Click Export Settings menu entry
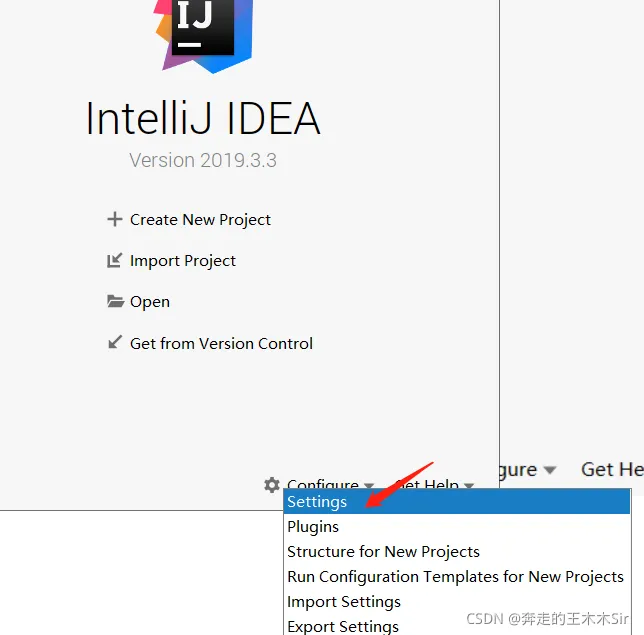Screen dimensions: 644x635 [x=343, y=626]
